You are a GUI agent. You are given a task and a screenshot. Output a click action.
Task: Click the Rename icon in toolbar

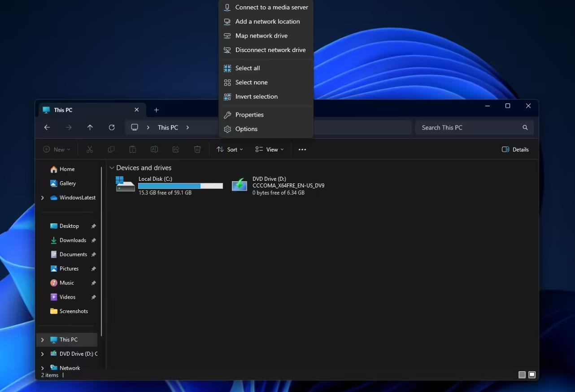pyautogui.click(x=154, y=149)
